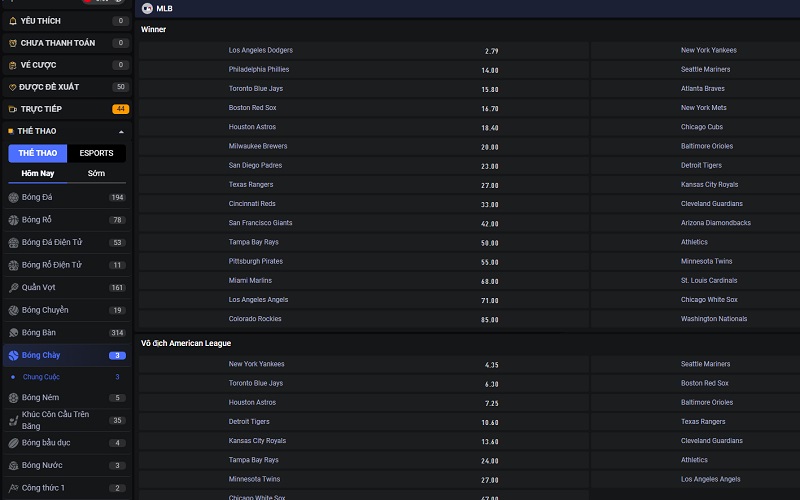Bet on Los Angeles Dodgers at 2.79

tap(490, 50)
